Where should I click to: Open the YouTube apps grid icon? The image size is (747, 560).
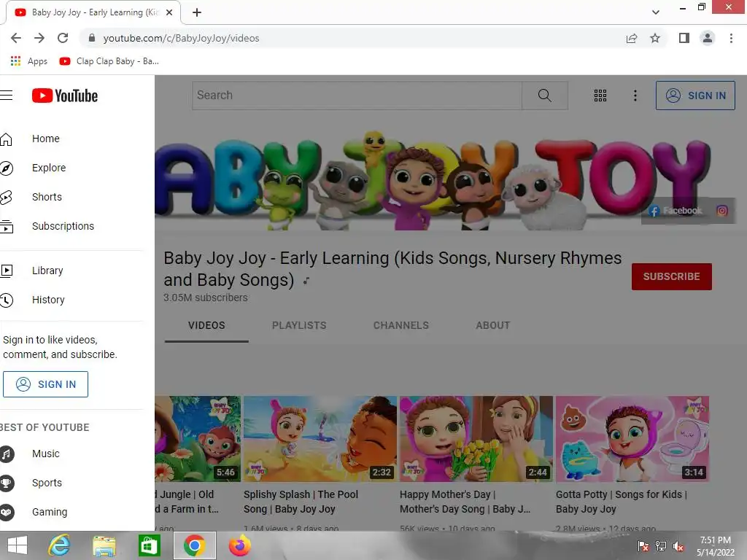(600, 96)
